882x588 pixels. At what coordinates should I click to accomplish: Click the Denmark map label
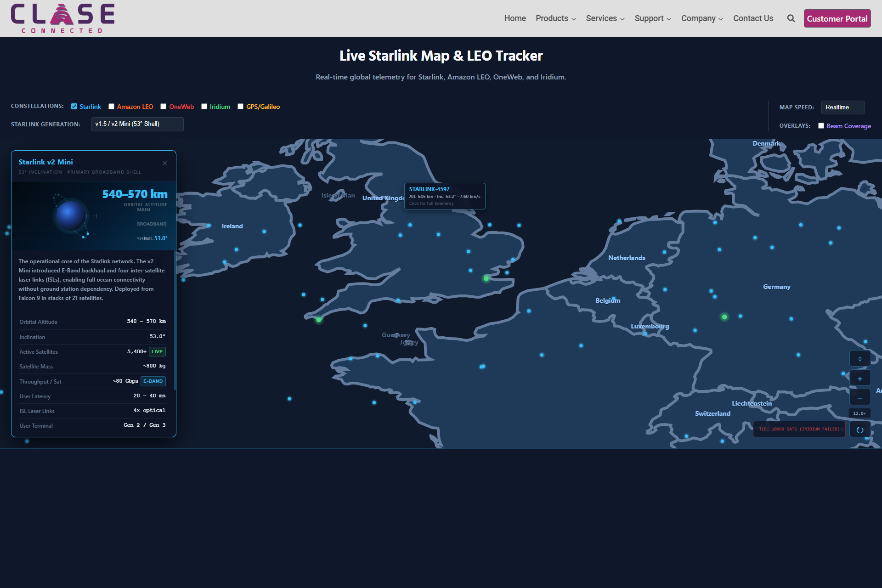766,143
